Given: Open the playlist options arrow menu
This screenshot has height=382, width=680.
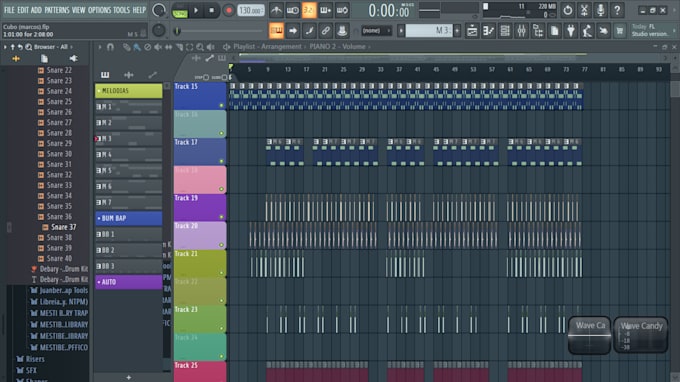Looking at the screenshot, I should 99,47.
